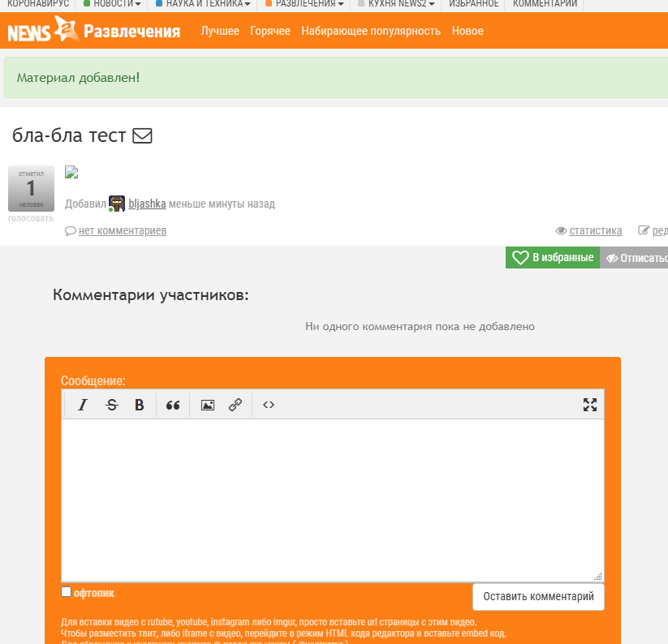Apply bold formatting in editor
The width and height of the screenshot is (668, 644).
pos(140,405)
